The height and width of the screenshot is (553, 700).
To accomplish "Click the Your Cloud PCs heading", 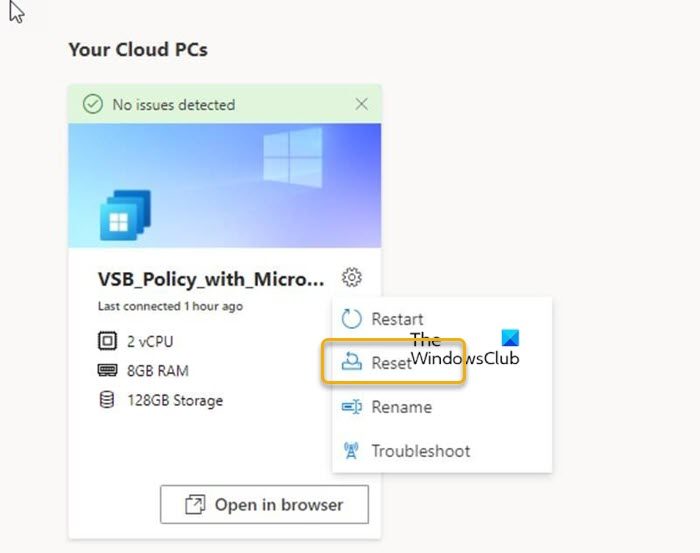I will [x=138, y=48].
